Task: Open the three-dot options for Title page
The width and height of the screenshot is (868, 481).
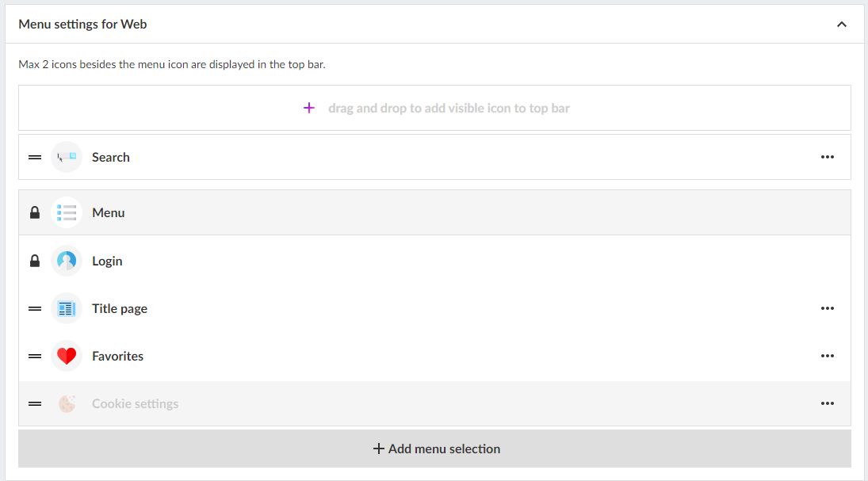Action: tap(828, 308)
